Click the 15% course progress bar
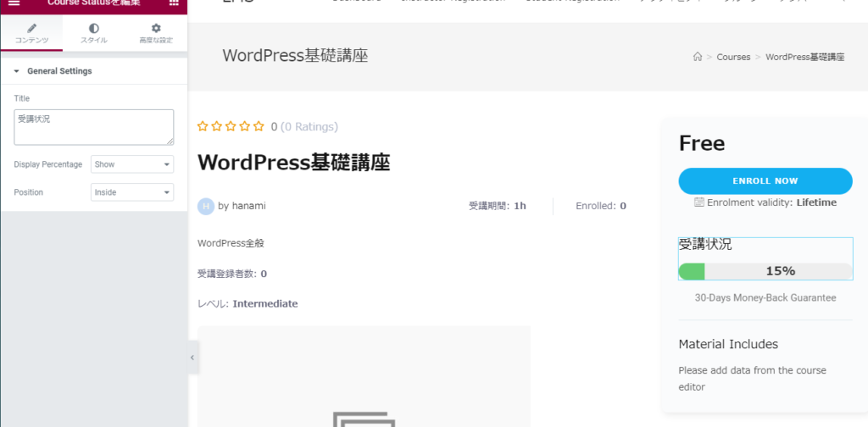 pos(765,271)
